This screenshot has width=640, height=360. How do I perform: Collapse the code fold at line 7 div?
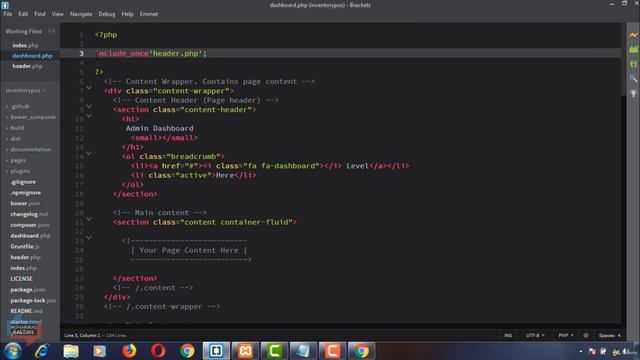tap(89, 88)
